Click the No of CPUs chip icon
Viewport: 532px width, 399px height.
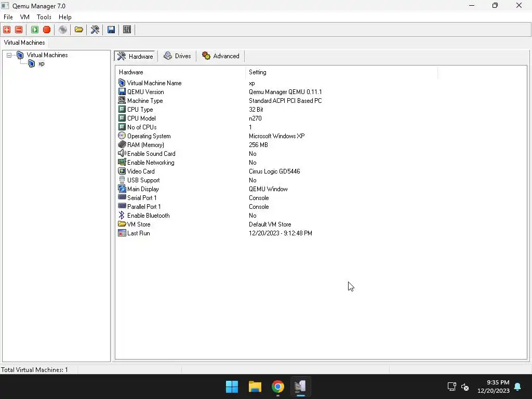(122, 127)
